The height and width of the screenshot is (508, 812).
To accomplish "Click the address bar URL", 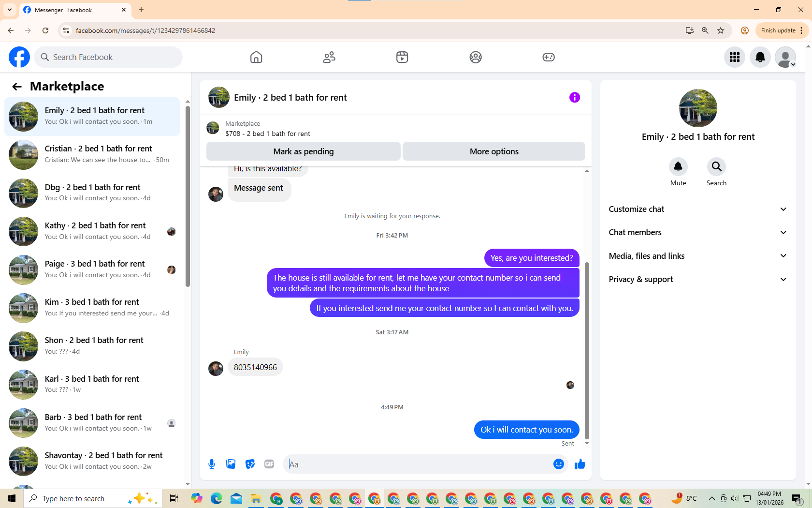I will [x=145, y=30].
